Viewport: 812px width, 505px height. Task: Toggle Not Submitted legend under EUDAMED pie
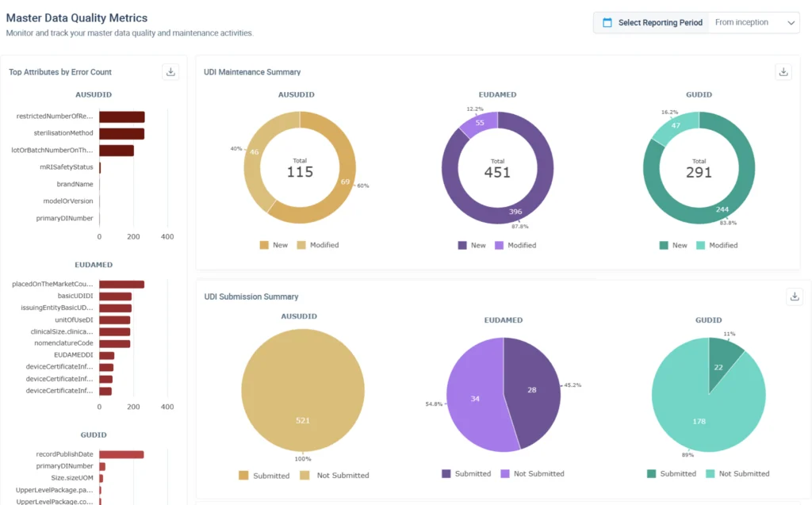[x=532, y=474]
